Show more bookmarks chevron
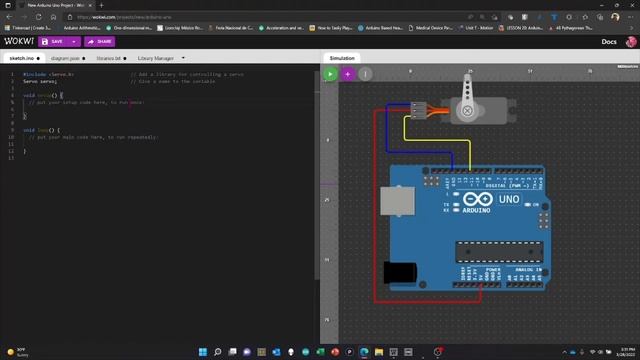 pyautogui.click(x=631, y=28)
